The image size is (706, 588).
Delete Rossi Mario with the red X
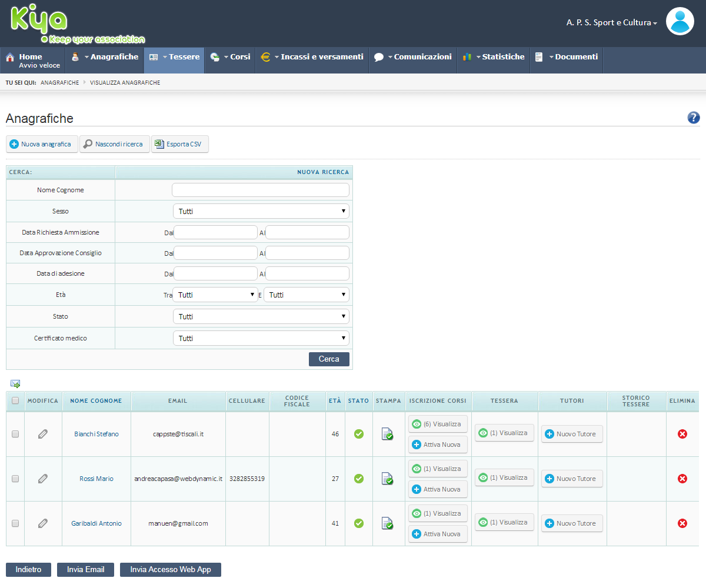pyautogui.click(x=682, y=479)
